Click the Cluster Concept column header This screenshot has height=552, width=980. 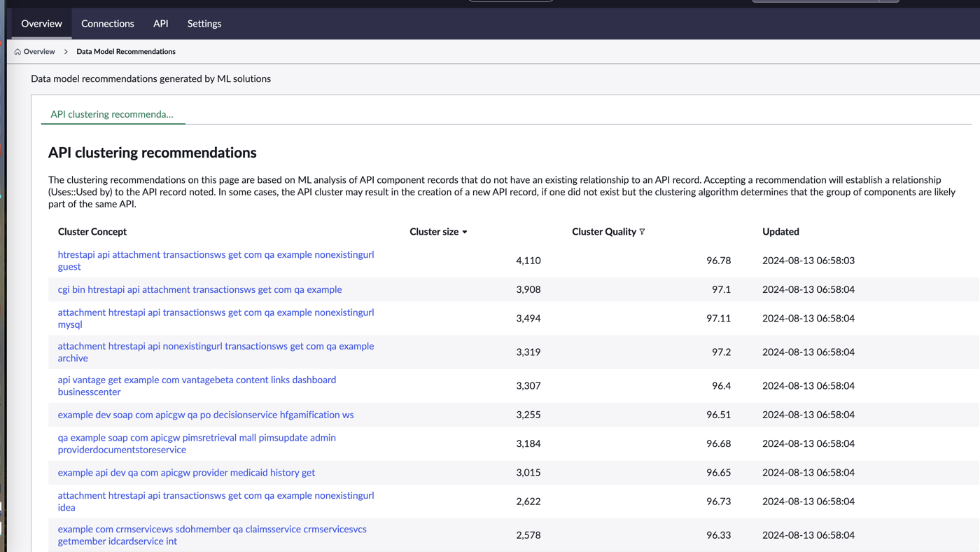click(x=92, y=232)
